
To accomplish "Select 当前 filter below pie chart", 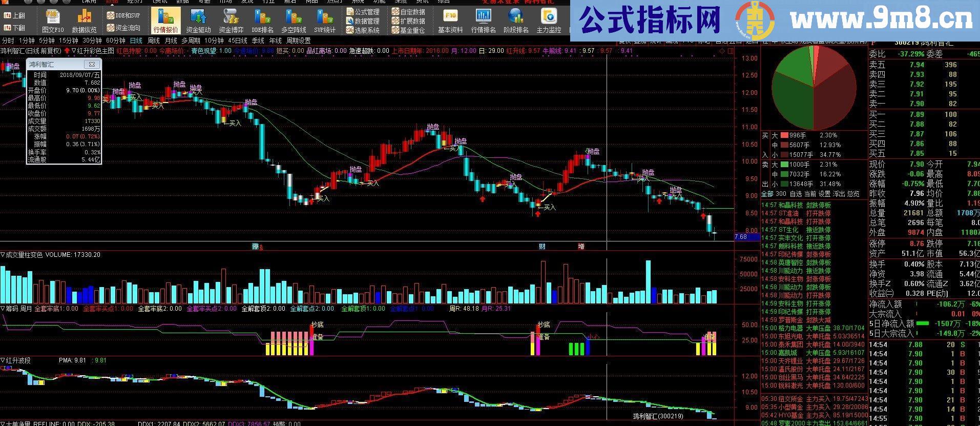I will click(810, 194).
